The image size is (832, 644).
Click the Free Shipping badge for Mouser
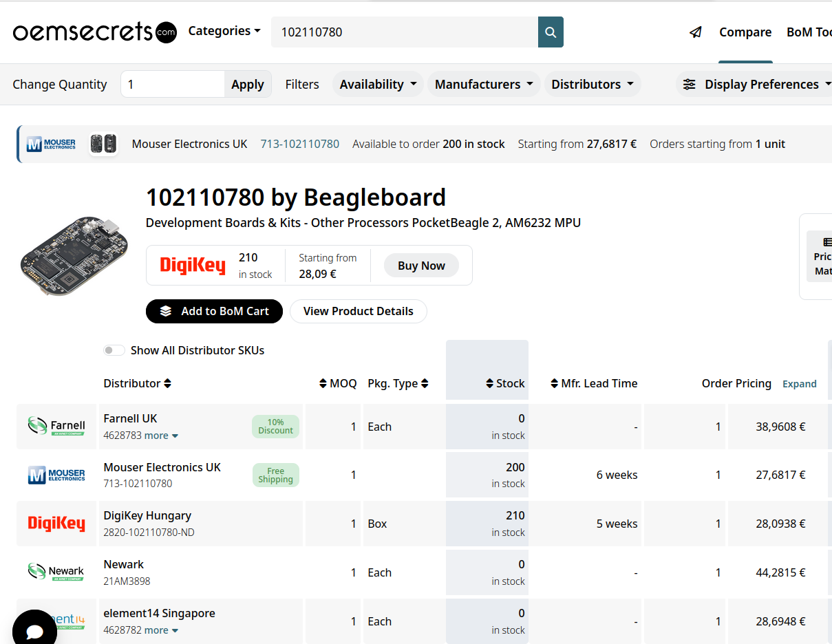tap(275, 475)
